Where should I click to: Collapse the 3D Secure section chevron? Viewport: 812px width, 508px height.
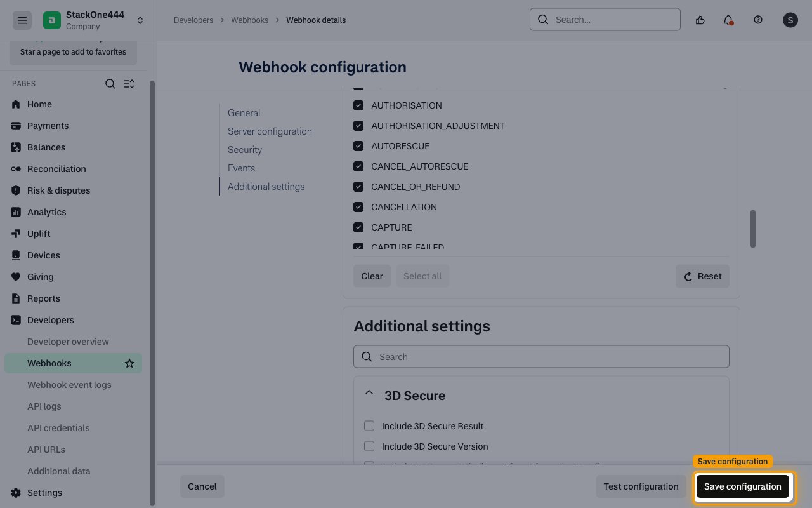(369, 394)
